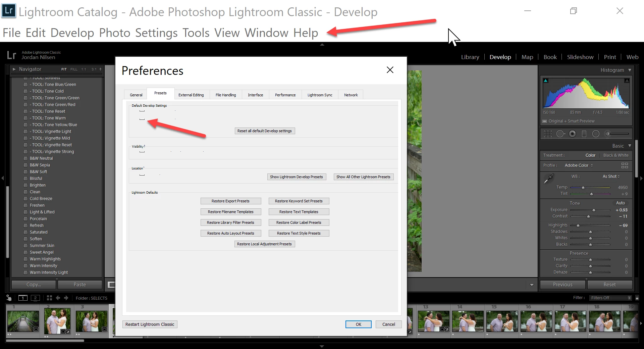This screenshot has width=644, height=349.
Task: Collapse the Basic panel triangle
Action: [x=630, y=146]
